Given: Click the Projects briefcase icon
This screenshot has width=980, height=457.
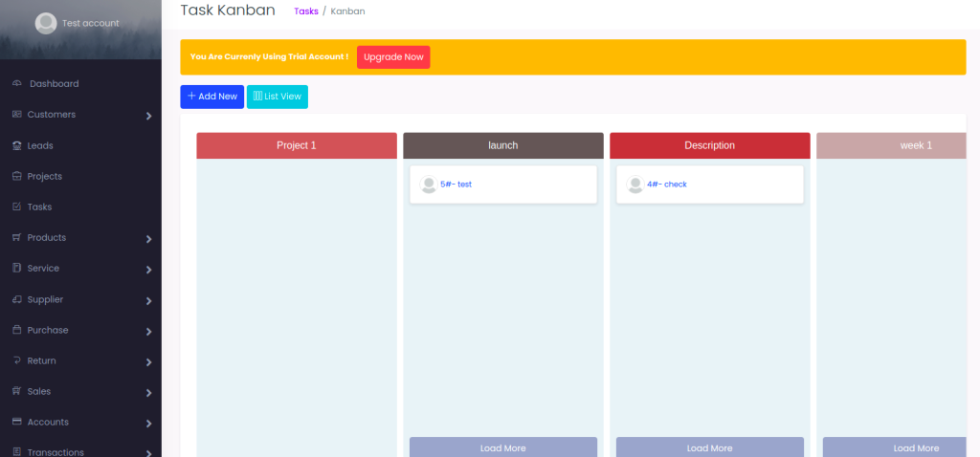Looking at the screenshot, I should pyautogui.click(x=16, y=176).
